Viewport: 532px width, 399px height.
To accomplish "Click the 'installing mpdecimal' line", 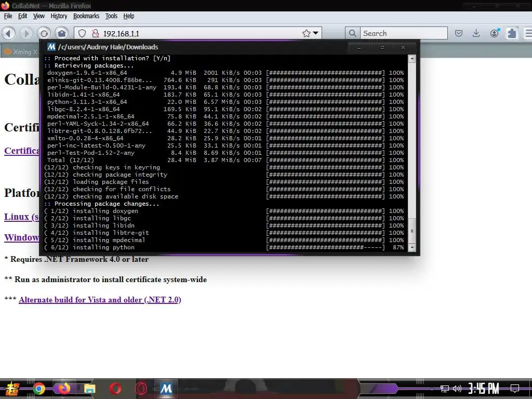I will [x=224, y=240].
